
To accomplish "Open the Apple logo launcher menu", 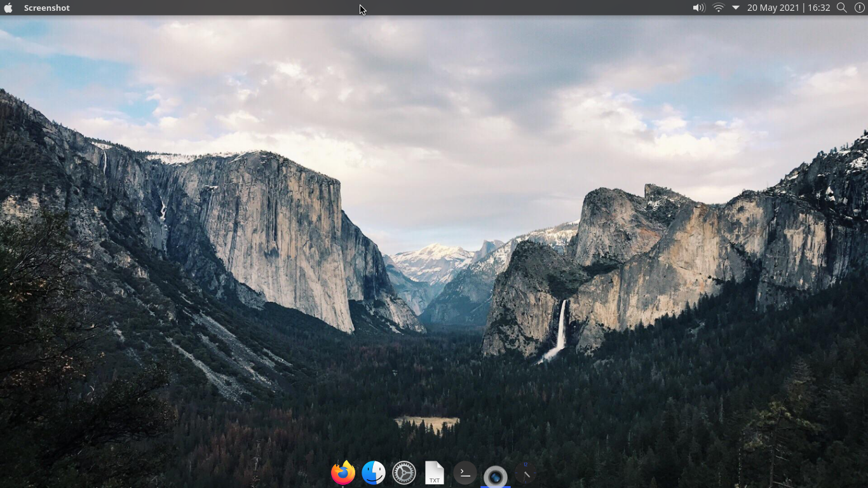I will [8, 8].
